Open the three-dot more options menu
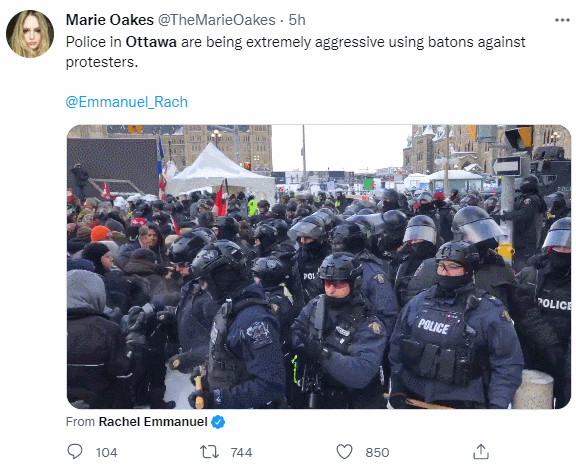Viewport: 576px width, 470px height. point(562,20)
